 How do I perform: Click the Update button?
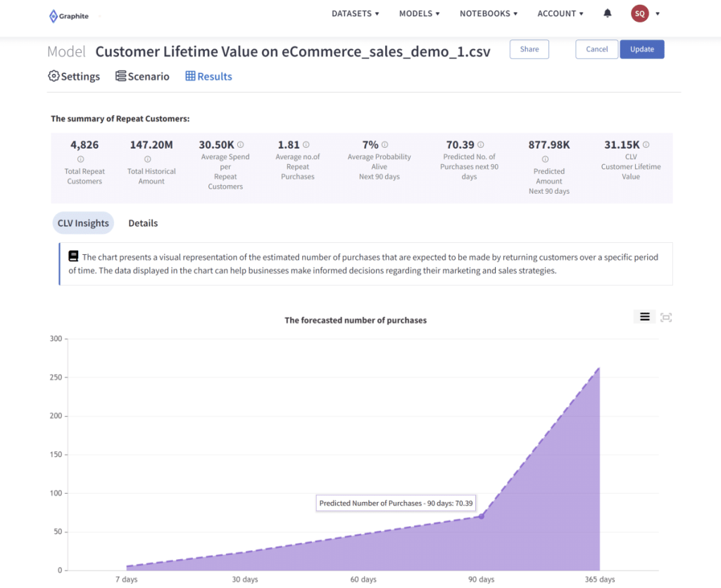(641, 49)
